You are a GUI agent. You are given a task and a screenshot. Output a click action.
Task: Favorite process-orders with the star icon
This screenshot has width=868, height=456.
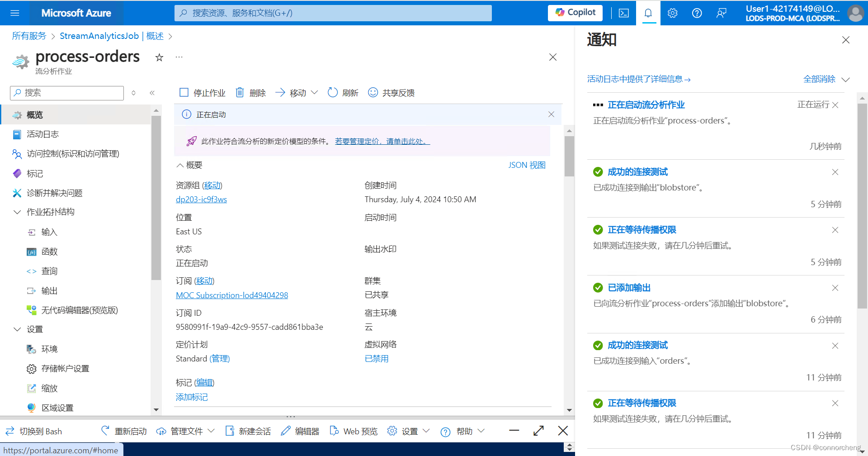point(159,57)
